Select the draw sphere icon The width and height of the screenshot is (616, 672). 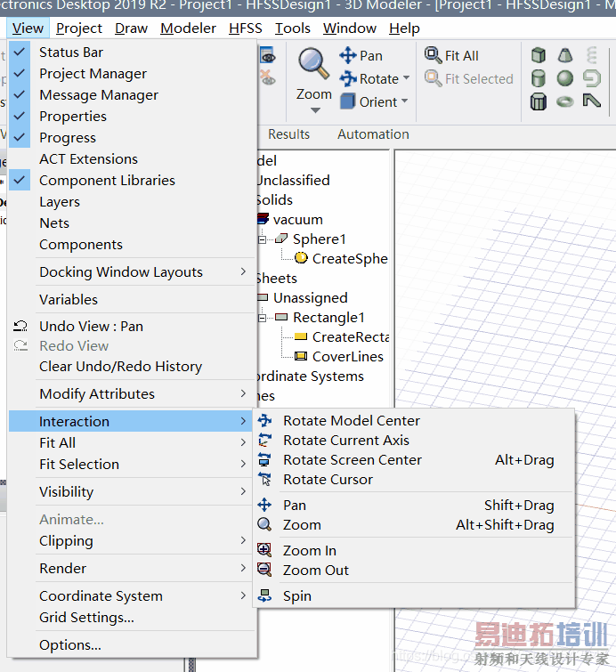(565, 79)
